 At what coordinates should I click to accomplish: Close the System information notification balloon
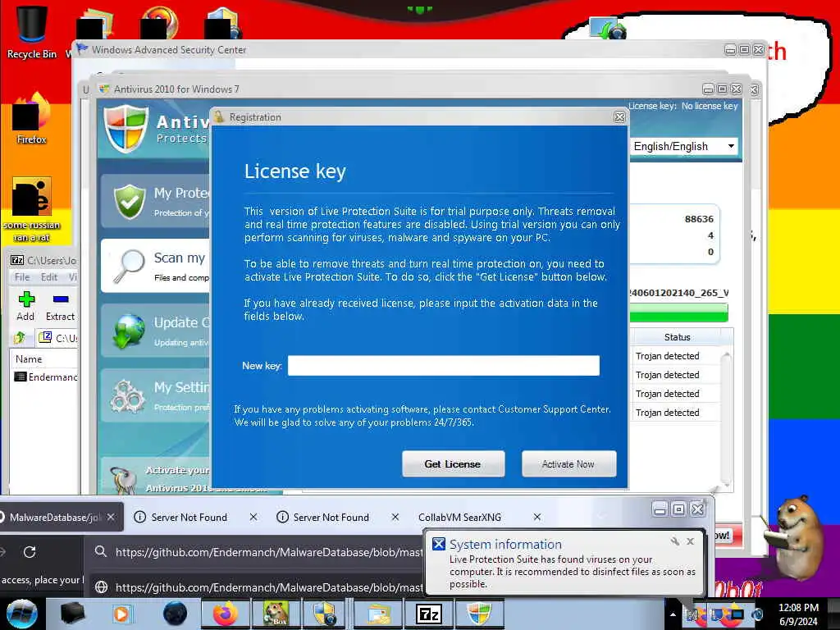tap(691, 541)
